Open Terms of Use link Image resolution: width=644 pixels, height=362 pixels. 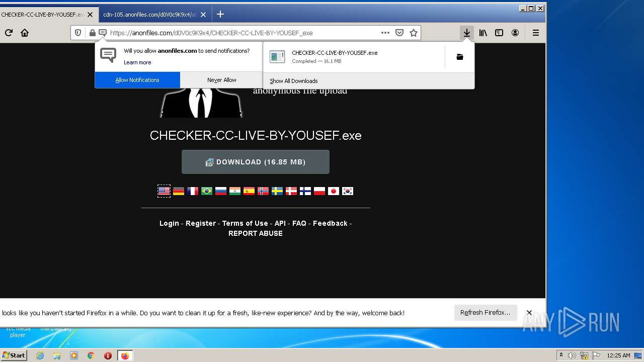click(x=245, y=223)
